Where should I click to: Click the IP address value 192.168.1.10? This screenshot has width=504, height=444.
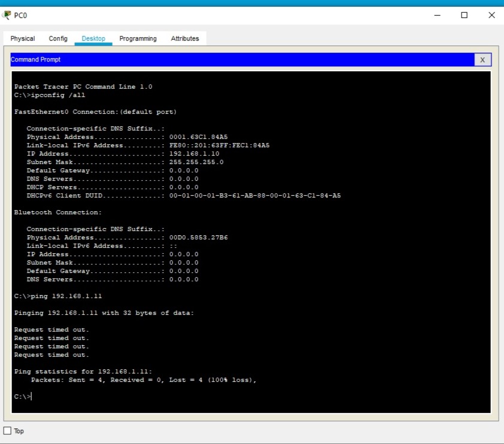194,154
